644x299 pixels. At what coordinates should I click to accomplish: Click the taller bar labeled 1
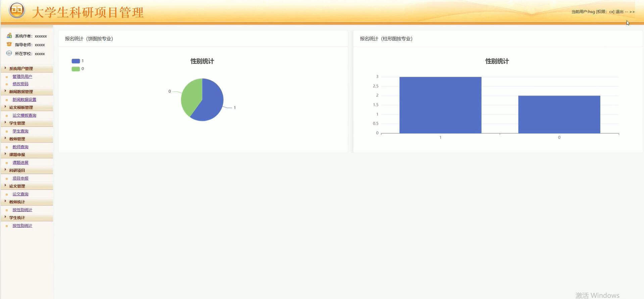440,105
